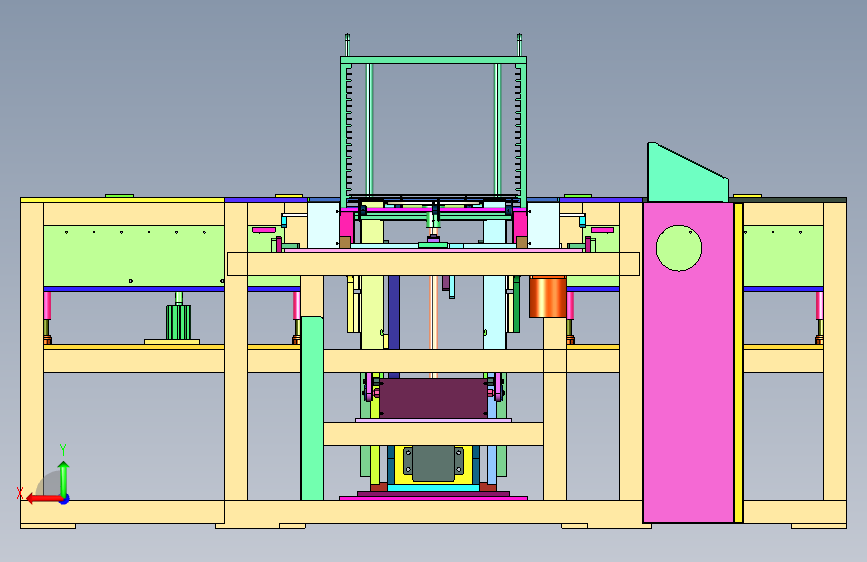Click the red X axis arrow of the triad
Image resolution: width=867 pixels, height=562 pixels.
point(43,499)
